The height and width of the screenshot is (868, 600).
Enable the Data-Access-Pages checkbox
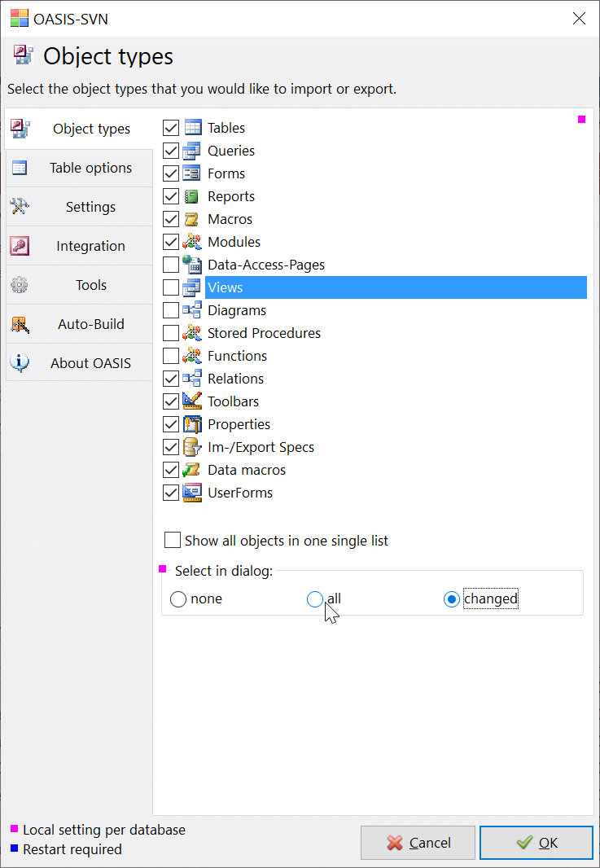pos(171,265)
